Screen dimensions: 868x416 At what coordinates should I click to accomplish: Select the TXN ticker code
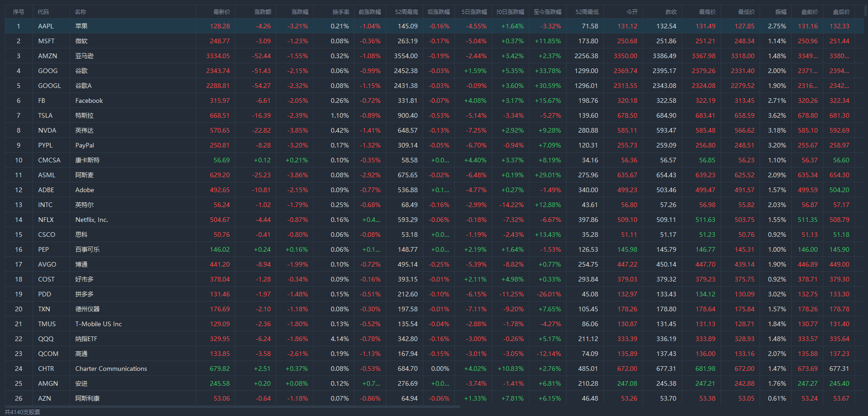coord(44,309)
